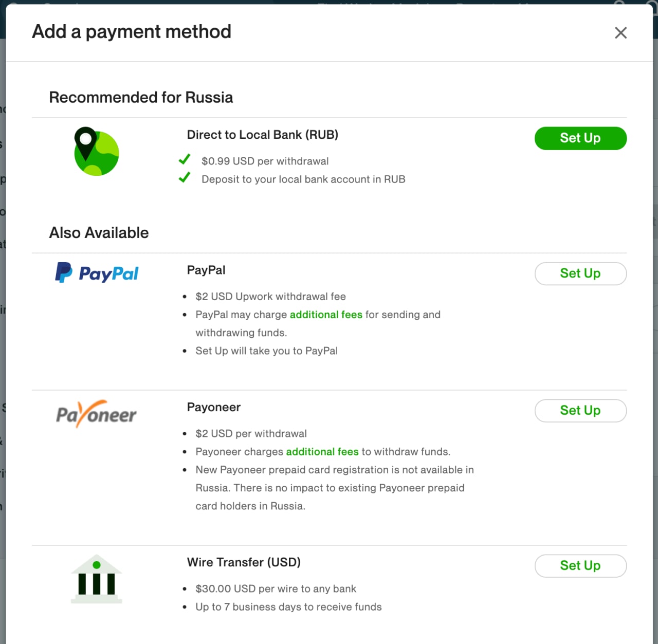Click the Add a payment method heading
The image size is (658, 644).
tap(132, 32)
